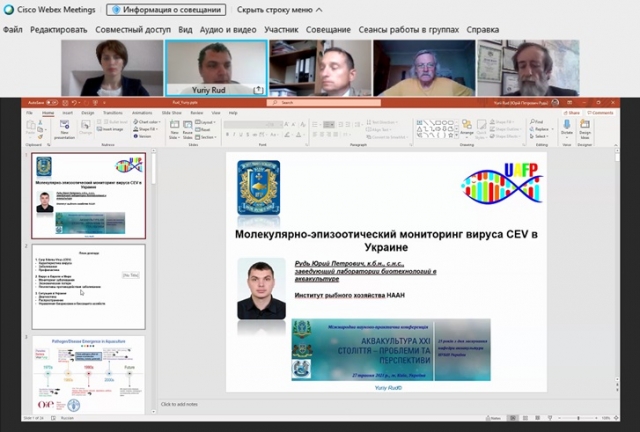The height and width of the screenshot is (432, 640).
Task: Select Yuriy Rud's video tile
Action: 215,67
